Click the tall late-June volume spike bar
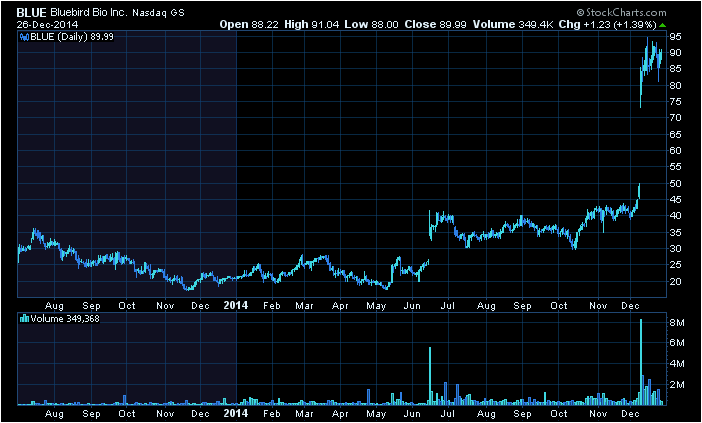This screenshot has width=702, height=423. coord(430,376)
